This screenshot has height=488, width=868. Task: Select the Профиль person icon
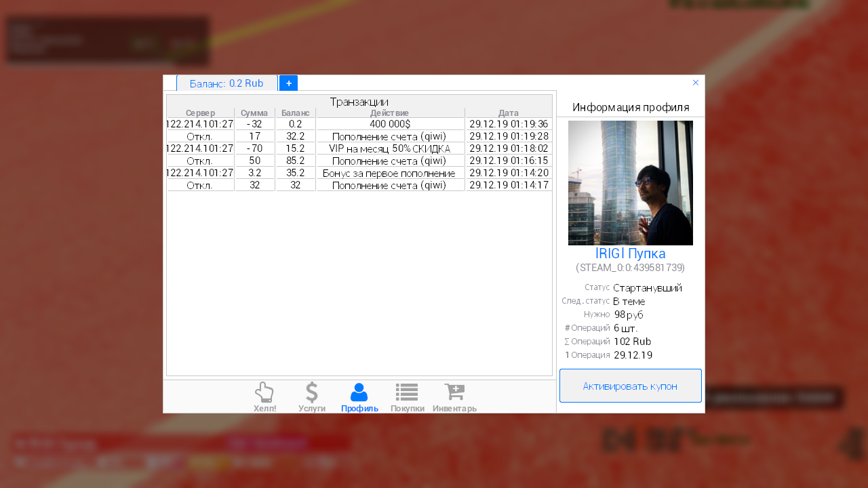pos(359,392)
